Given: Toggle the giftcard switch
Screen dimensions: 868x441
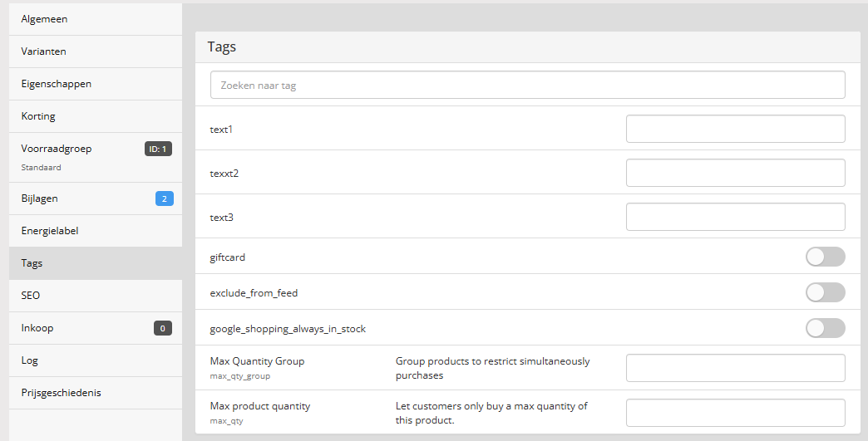Looking at the screenshot, I should (825, 257).
